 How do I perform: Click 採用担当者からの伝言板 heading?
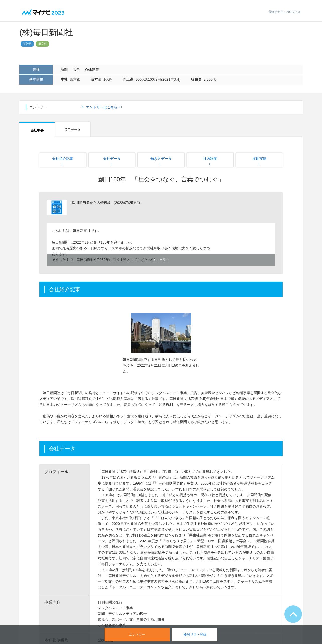click(x=91, y=203)
